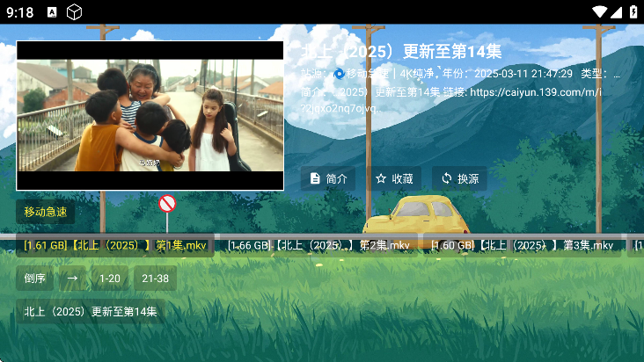The width and height of the screenshot is (644, 362).
Task: Click the 北上（2025）更新至第14集 chip
Action: (91, 312)
